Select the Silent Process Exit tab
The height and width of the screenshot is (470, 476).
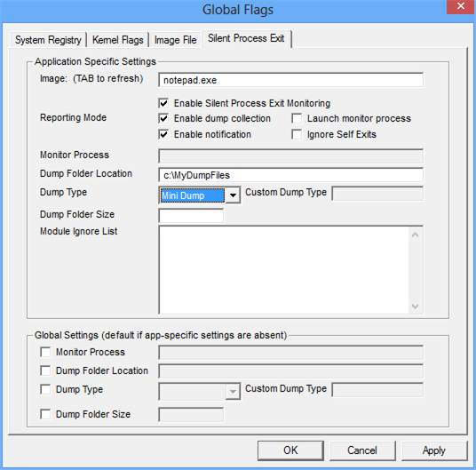[246, 38]
